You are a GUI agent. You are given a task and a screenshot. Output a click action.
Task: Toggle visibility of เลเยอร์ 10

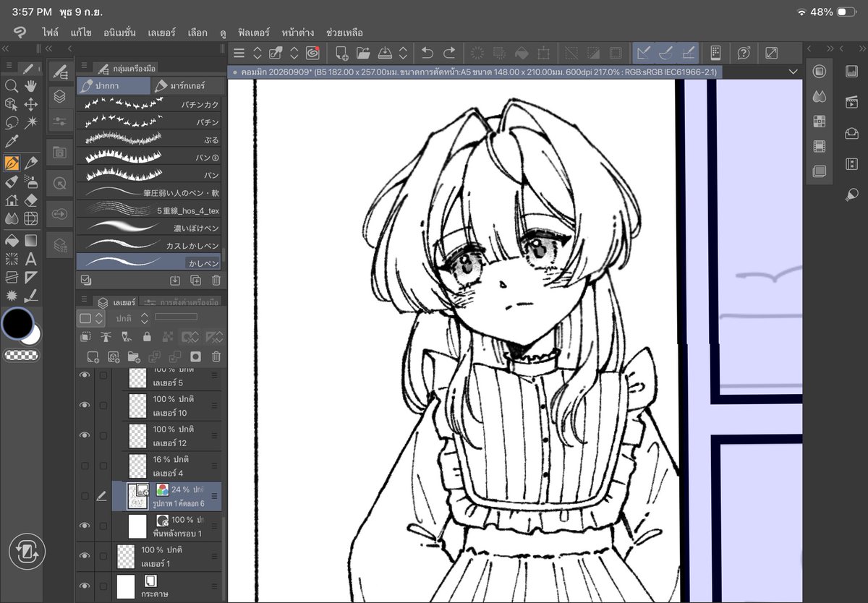(85, 405)
